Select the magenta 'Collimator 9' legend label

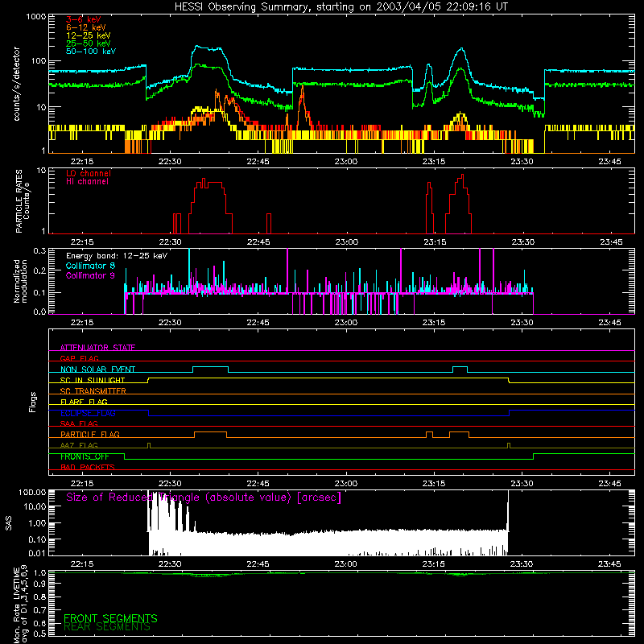pyautogui.click(x=90, y=275)
